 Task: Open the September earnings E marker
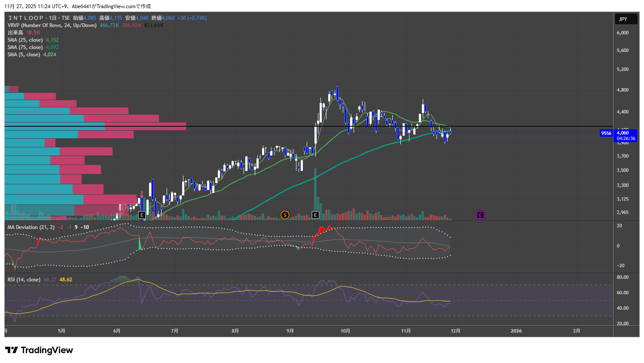click(x=315, y=215)
